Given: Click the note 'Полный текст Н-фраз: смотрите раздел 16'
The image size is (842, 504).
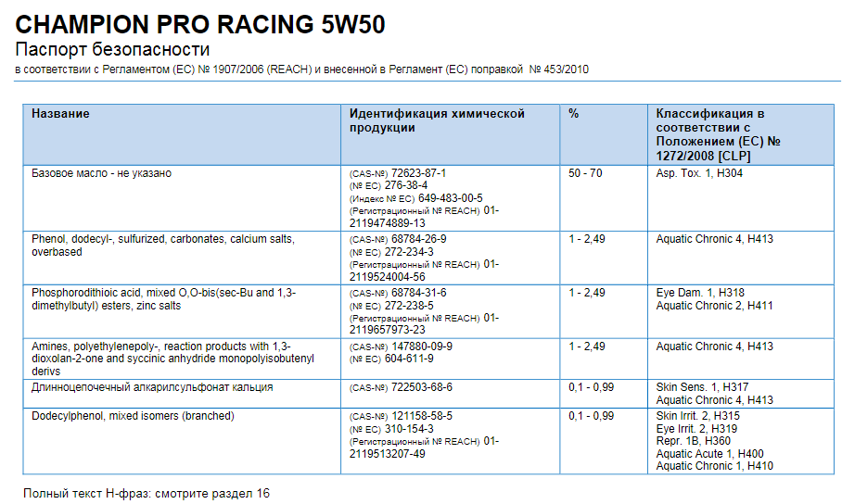Looking at the screenshot, I should 147,494.
